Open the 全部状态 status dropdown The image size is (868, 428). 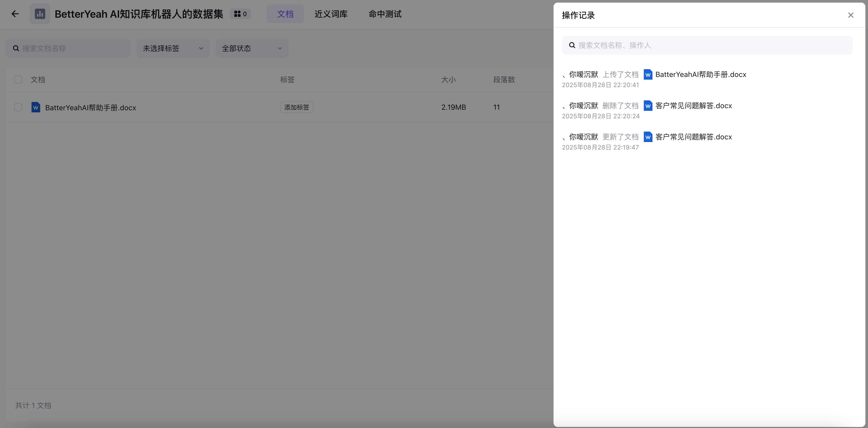click(x=252, y=48)
